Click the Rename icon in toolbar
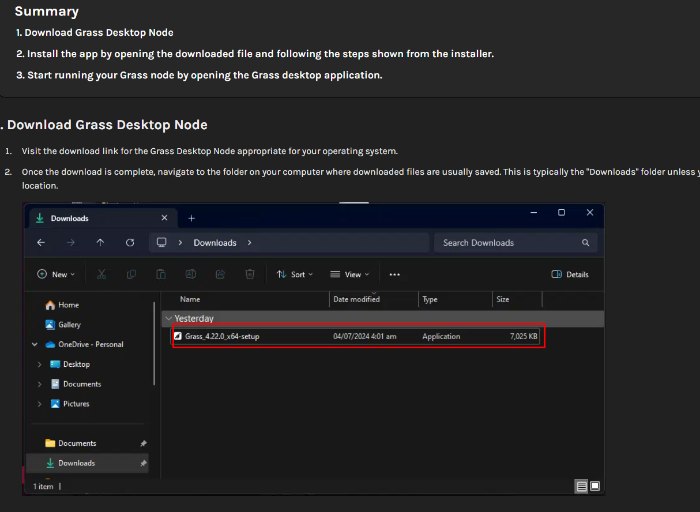This screenshot has height=512, width=700. tap(191, 274)
